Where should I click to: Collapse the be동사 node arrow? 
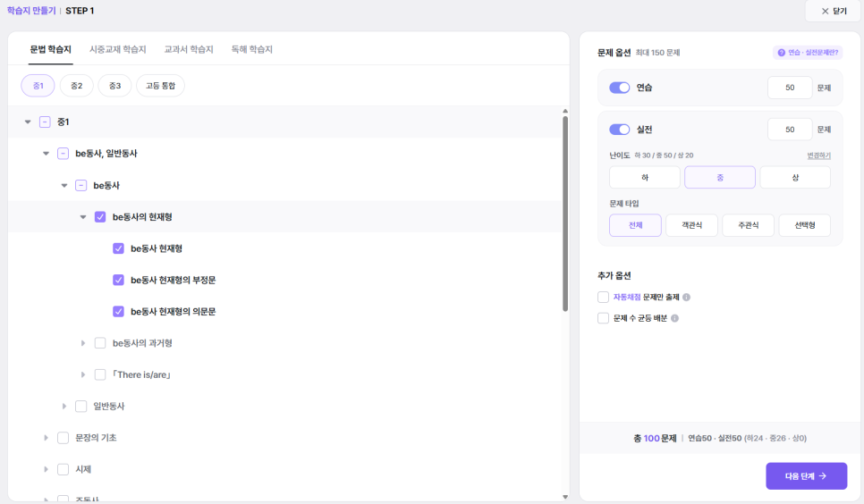pyautogui.click(x=64, y=185)
